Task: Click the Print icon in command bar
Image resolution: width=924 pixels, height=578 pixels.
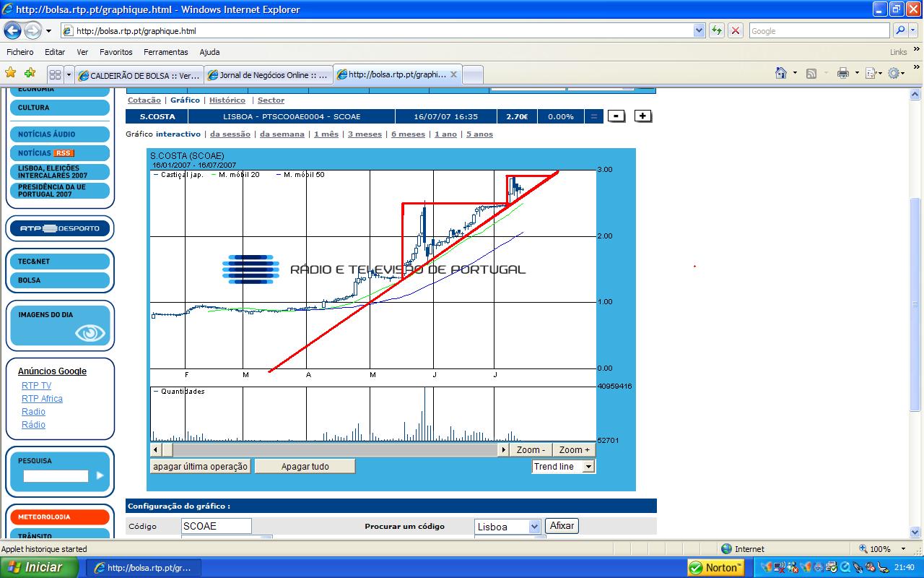Action: (842, 73)
